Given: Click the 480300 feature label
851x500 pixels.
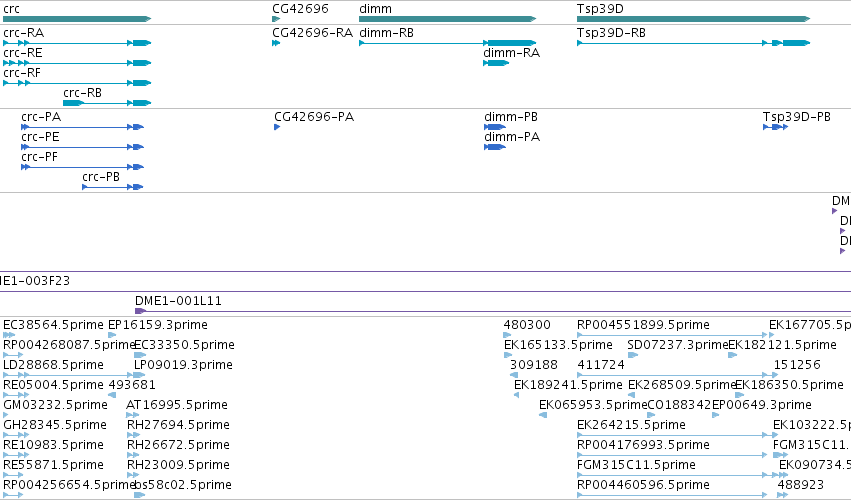Looking at the screenshot, I should click(527, 325).
